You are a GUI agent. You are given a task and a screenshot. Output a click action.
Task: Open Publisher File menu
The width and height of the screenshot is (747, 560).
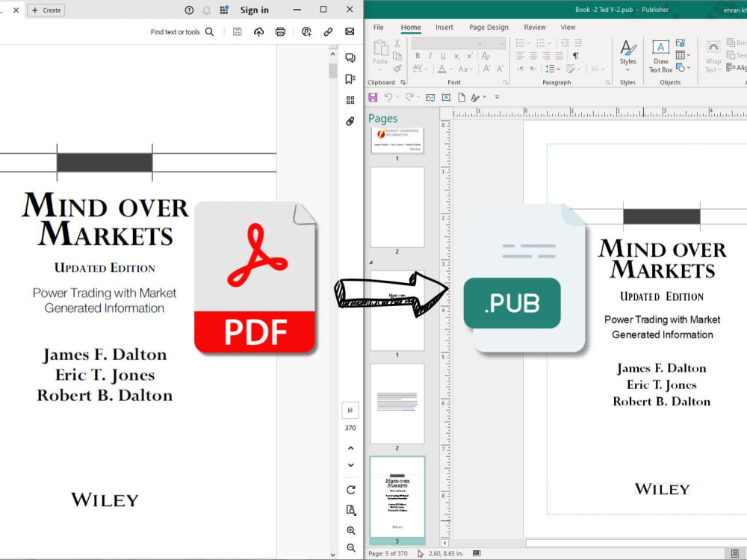pos(378,27)
